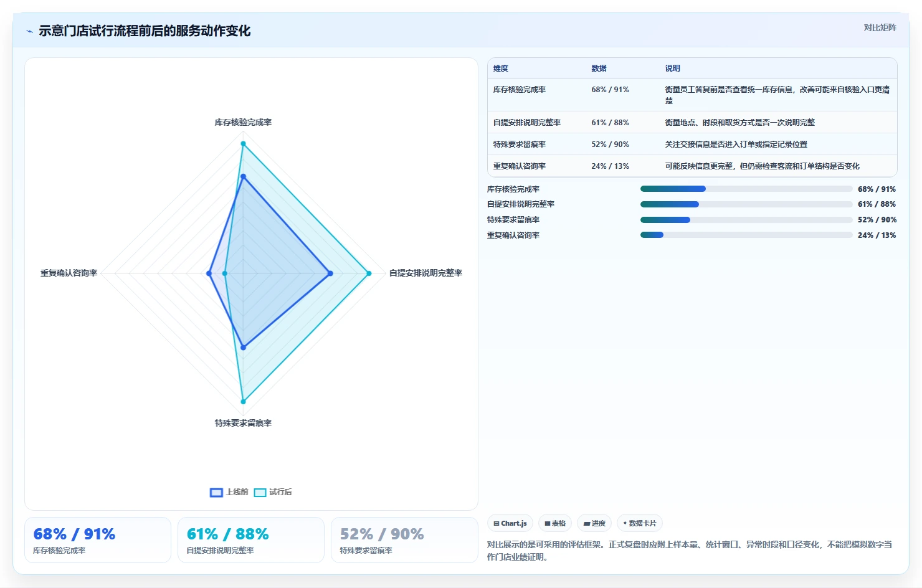Image resolution: width=922 pixels, height=588 pixels.
Task: Click the page title 示意门店试行流程前后的服务动作变化
Action: [x=145, y=31]
